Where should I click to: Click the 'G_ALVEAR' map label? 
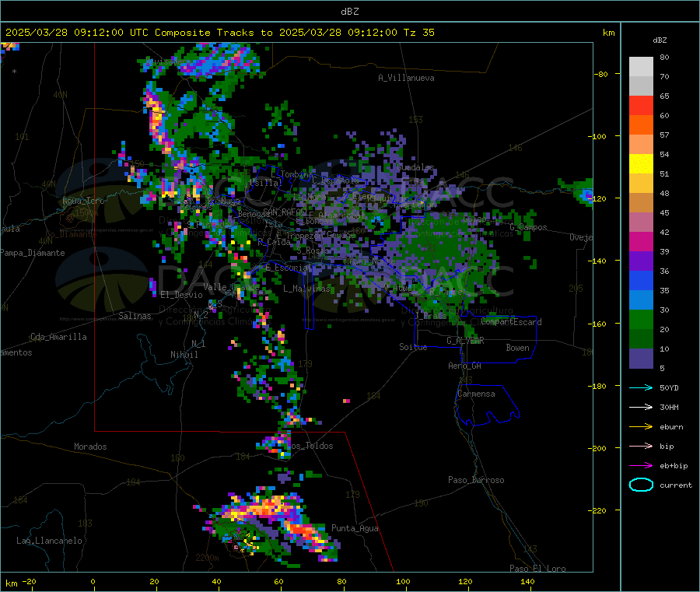coord(465,341)
